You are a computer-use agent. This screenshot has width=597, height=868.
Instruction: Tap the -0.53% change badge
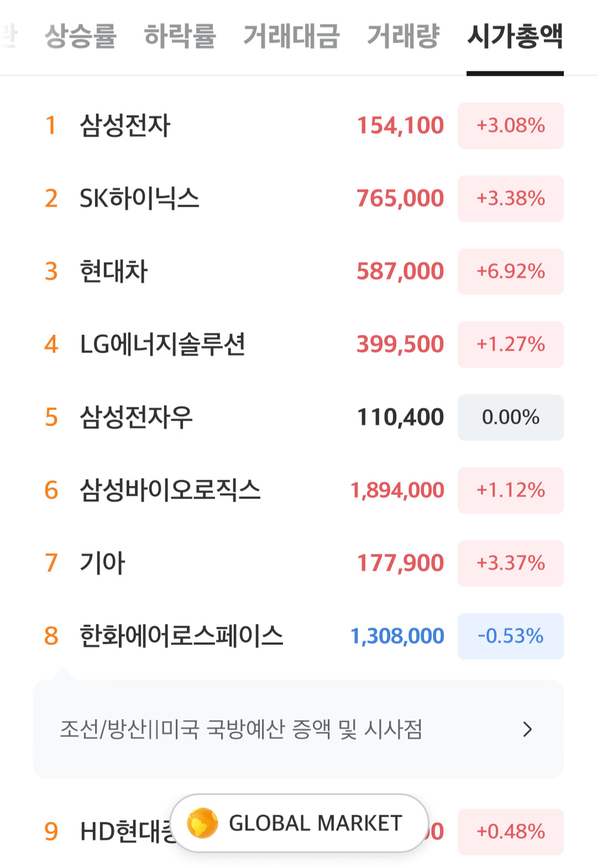[x=510, y=636]
